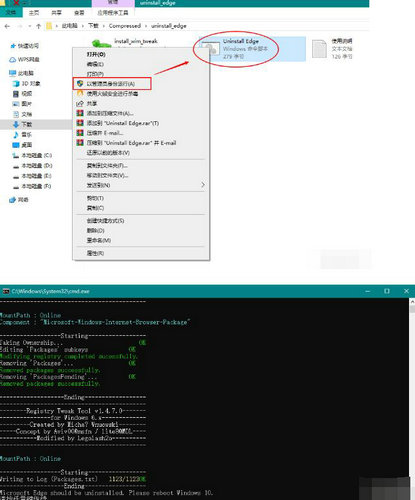This screenshot has width=415, height=500.
Task: Click the folder icon in address bar
Action: (49, 26)
